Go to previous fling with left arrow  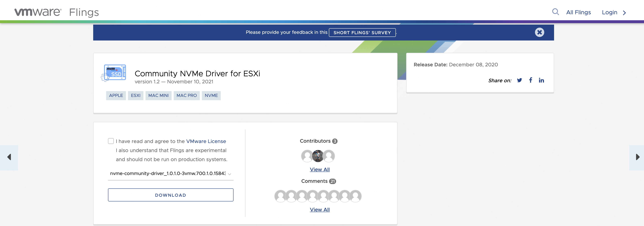[x=9, y=157]
